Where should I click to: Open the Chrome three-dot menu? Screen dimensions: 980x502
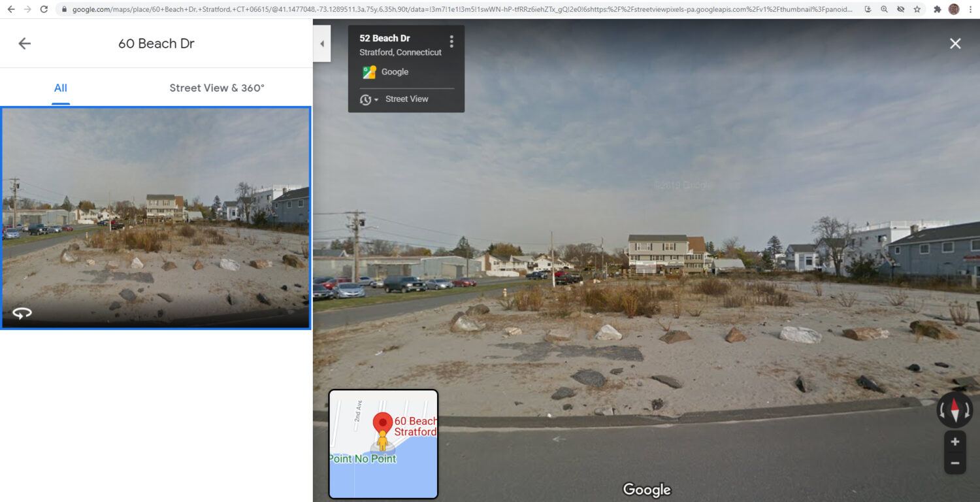(x=971, y=9)
